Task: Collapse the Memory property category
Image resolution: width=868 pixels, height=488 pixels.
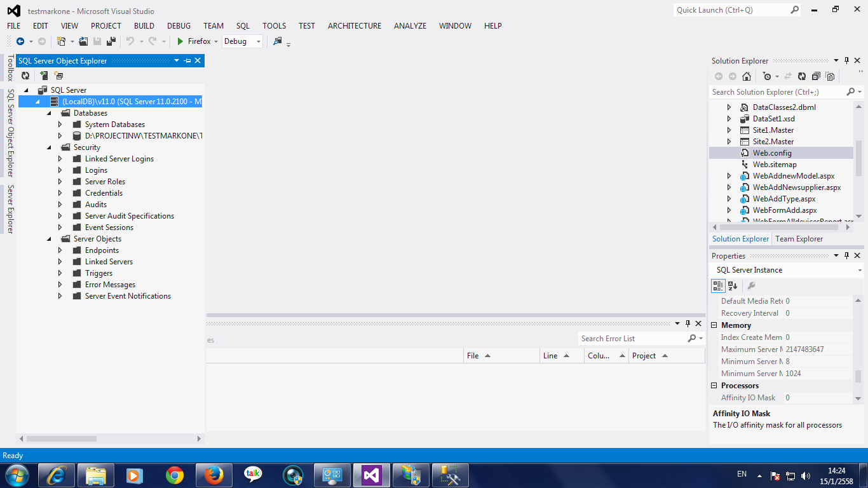Action: [x=714, y=325]
